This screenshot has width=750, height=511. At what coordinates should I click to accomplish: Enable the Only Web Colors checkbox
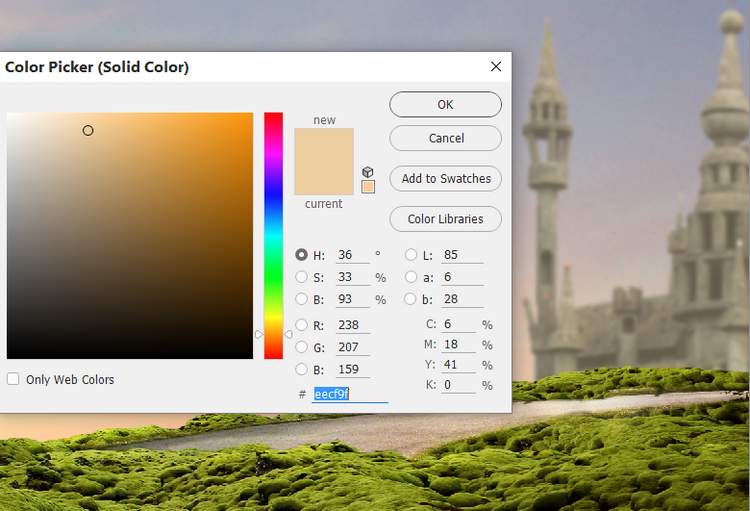click(13, 380)
